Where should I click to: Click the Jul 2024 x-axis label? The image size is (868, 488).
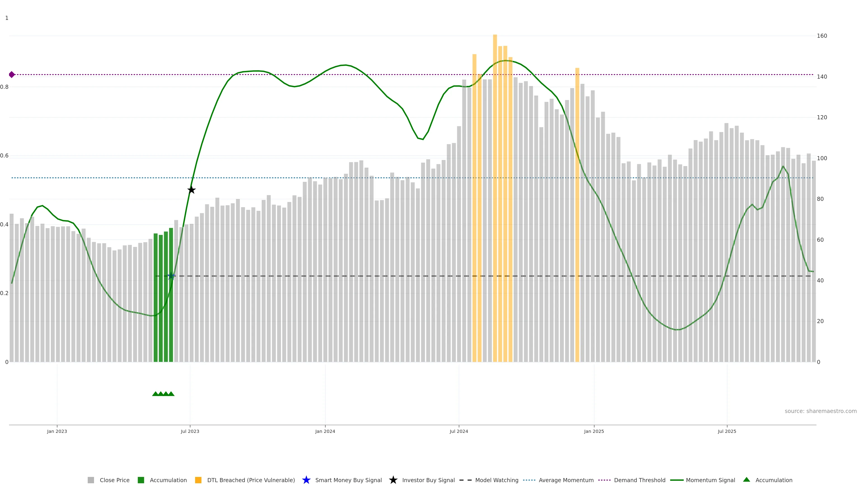pyautogui.click(x=459, y=431)
